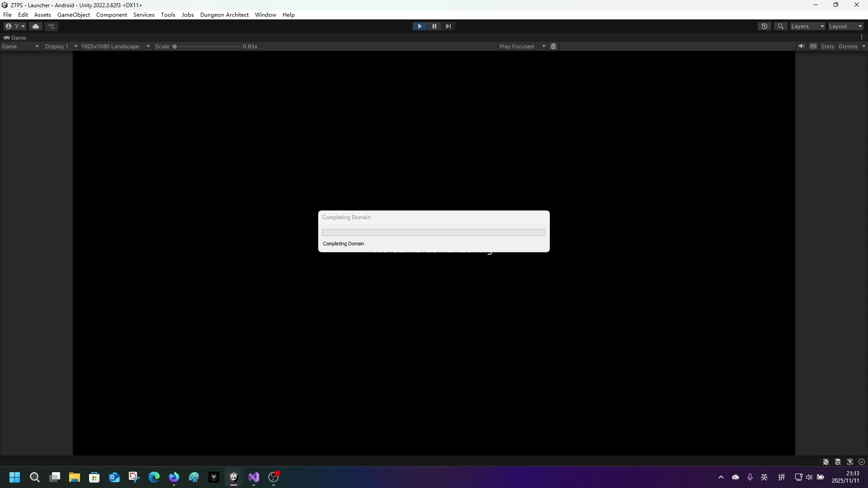
Task: Open Undo History icon
Action: (764, 26)
